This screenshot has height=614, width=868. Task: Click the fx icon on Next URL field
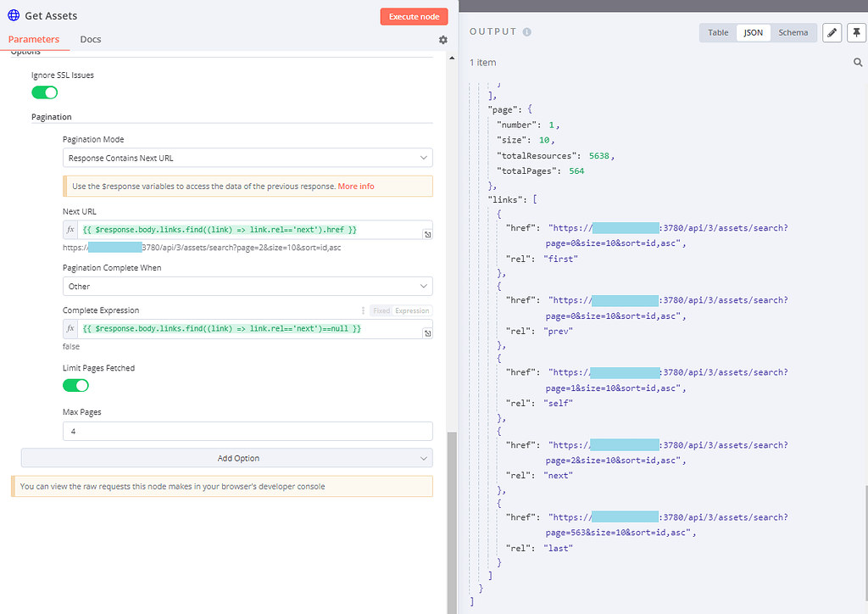click(x=71, y=229)
